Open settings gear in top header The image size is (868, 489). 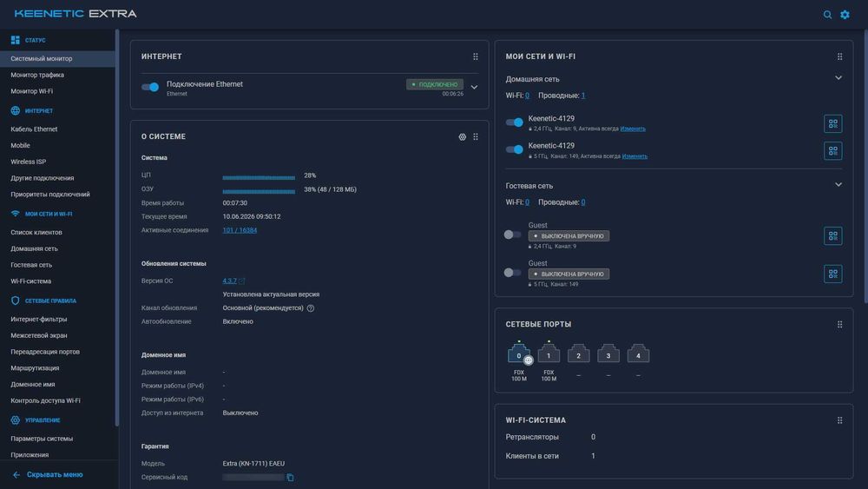pos(845,15)
